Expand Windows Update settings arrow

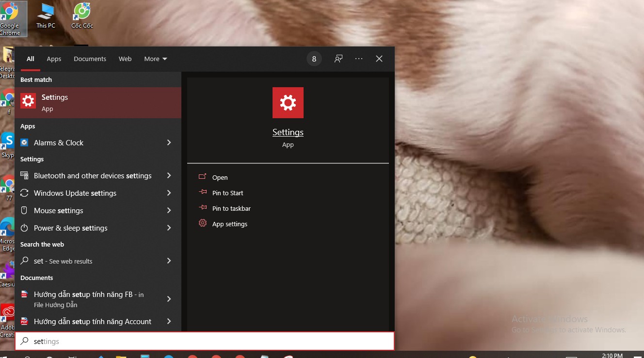(169, 193)
